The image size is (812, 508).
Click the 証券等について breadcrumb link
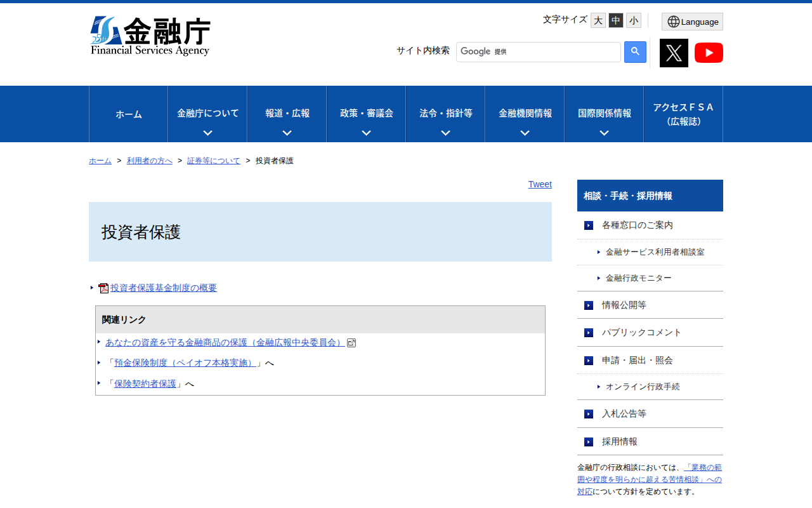214,161
